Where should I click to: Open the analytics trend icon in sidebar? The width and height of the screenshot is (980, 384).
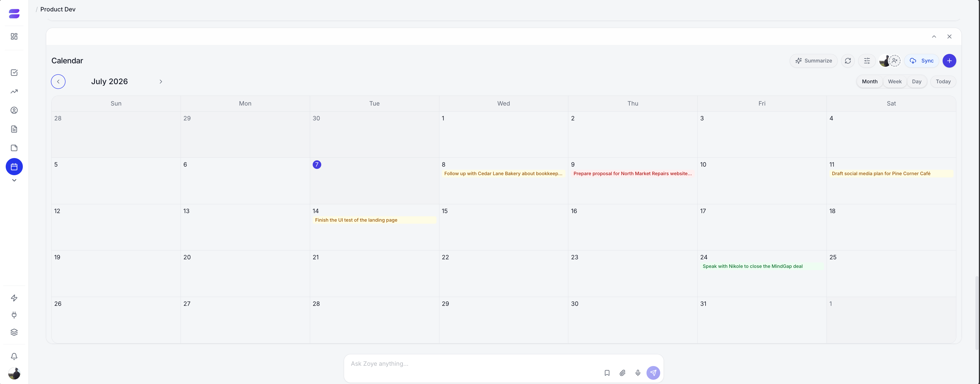14,91
